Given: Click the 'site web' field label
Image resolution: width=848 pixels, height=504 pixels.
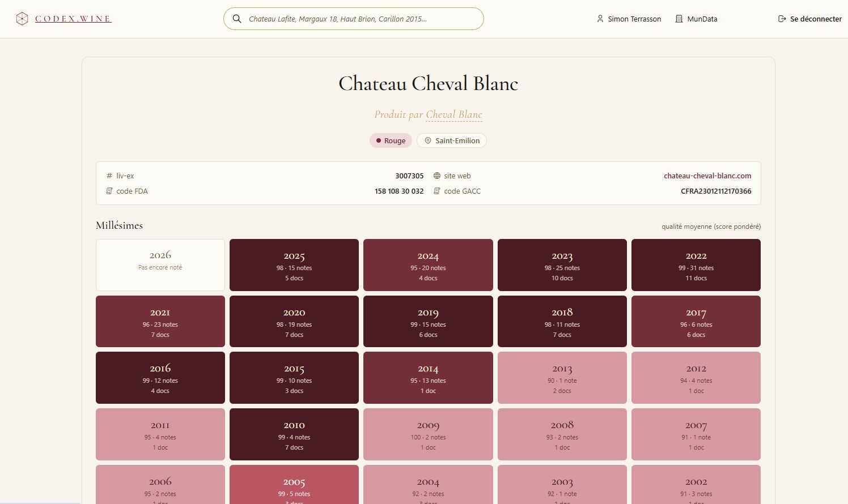Looking at the screenshot, I should (457, 176).
